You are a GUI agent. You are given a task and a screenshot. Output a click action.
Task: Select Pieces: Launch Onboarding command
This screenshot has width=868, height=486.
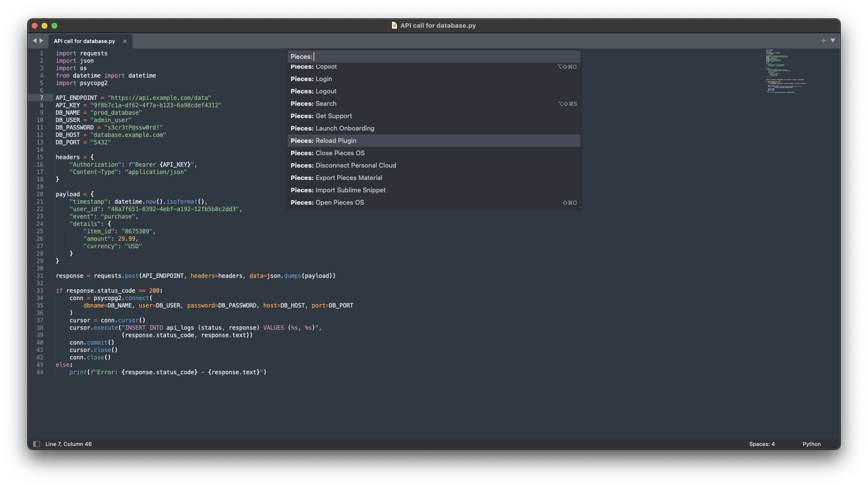(434, 129)
